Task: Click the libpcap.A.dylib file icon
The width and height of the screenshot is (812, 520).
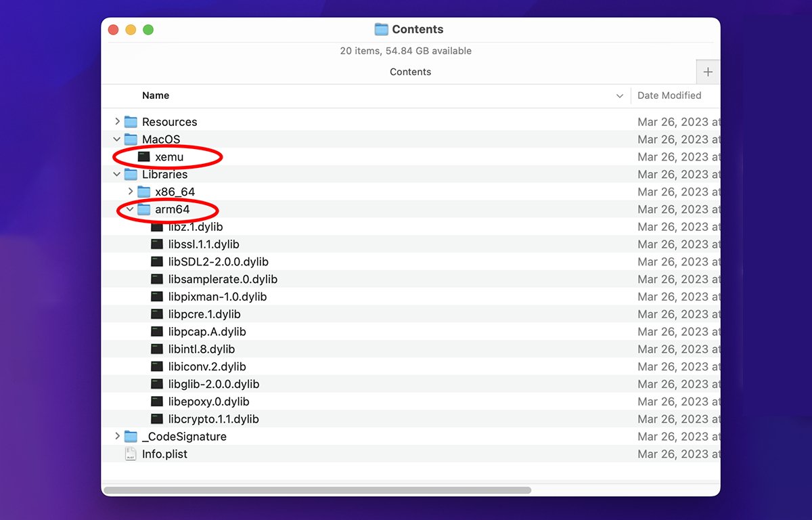Action: click(x=157, y=332)
